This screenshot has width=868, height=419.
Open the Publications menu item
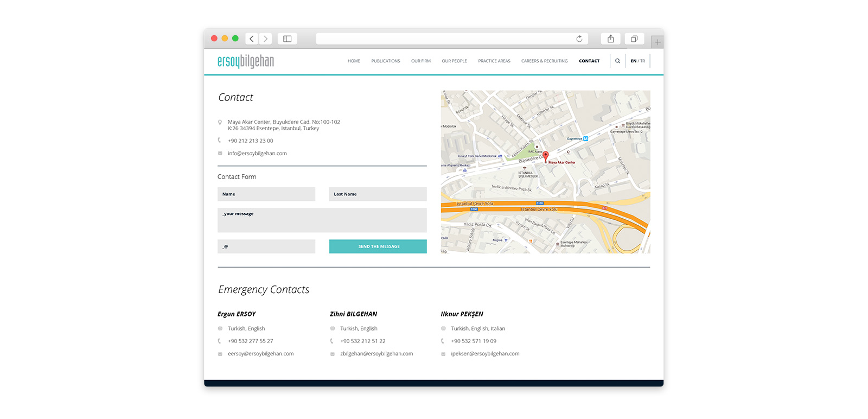pos(385,61)
